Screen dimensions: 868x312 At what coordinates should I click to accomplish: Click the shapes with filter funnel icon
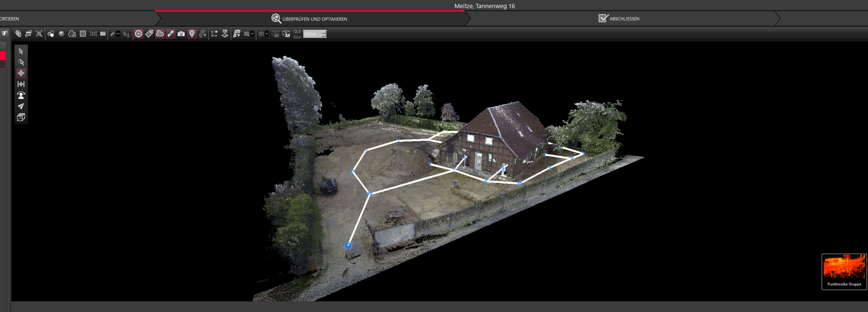203,34
